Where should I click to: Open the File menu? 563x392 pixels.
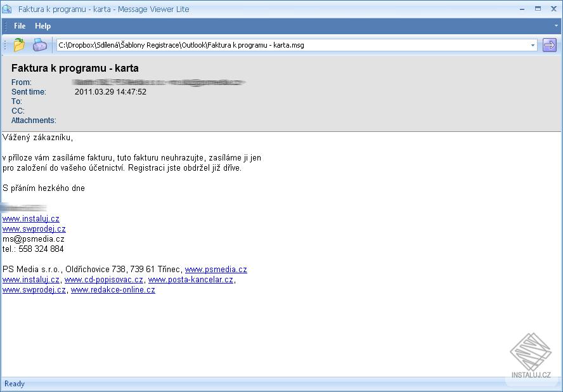(x=20, y=26)
